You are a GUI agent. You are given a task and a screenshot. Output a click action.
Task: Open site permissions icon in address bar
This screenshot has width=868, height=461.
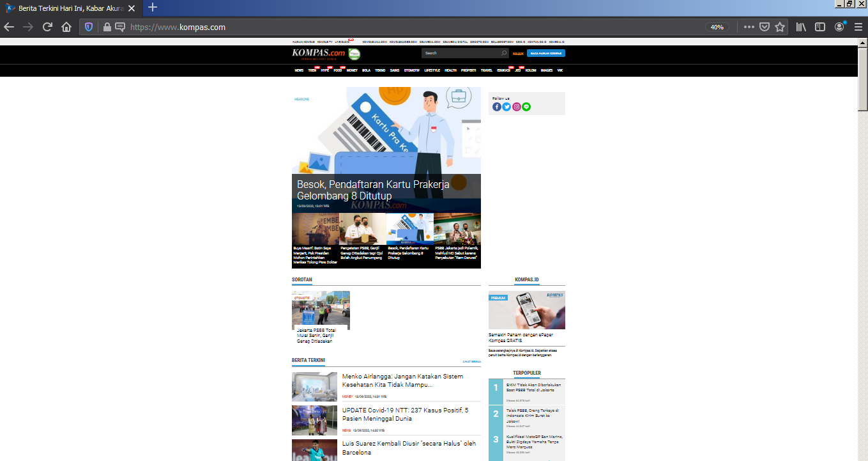pos(119,27)
